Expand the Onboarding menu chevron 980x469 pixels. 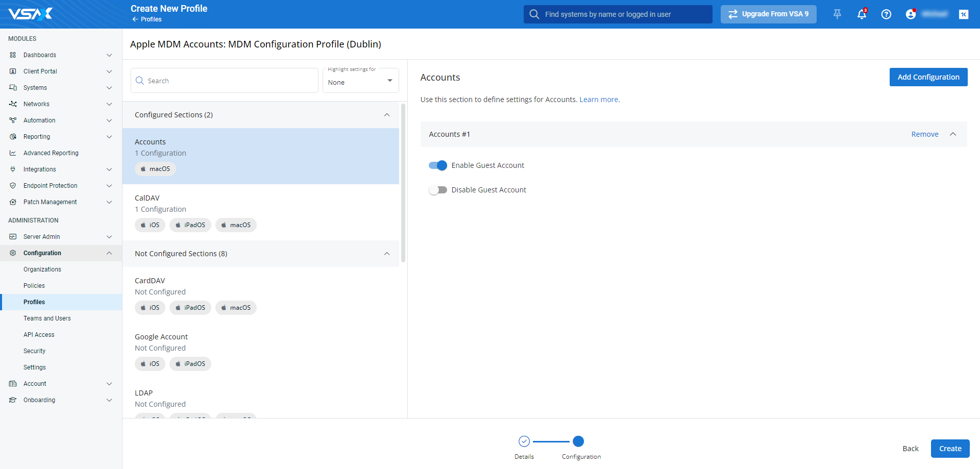pyautogui.click(x=109, y=400)
